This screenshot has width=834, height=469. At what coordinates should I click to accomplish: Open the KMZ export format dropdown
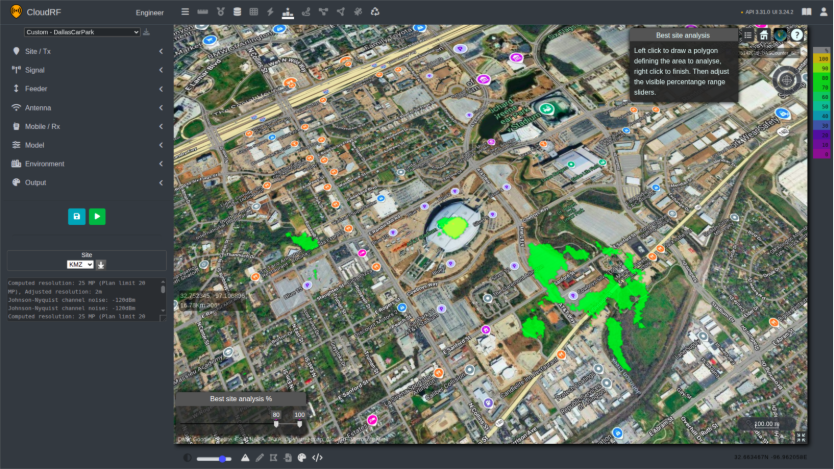click(x=80, y=264)
